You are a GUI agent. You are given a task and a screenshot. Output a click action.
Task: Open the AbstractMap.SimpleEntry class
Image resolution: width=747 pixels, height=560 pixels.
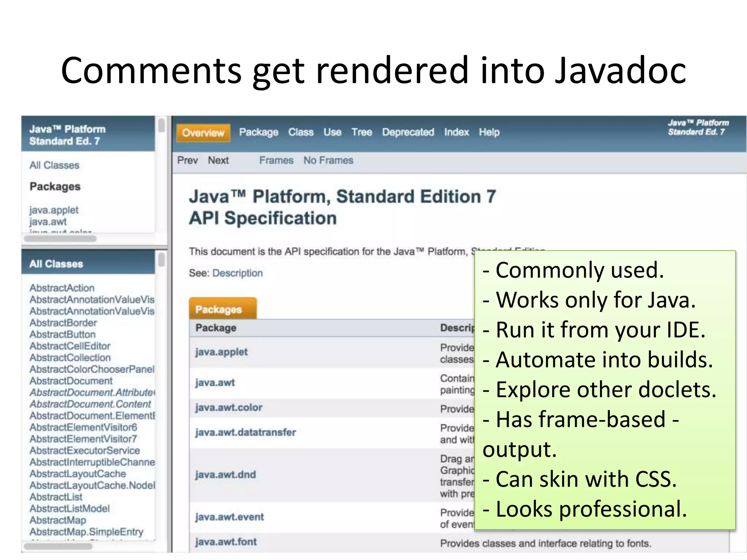coord(86,532)
